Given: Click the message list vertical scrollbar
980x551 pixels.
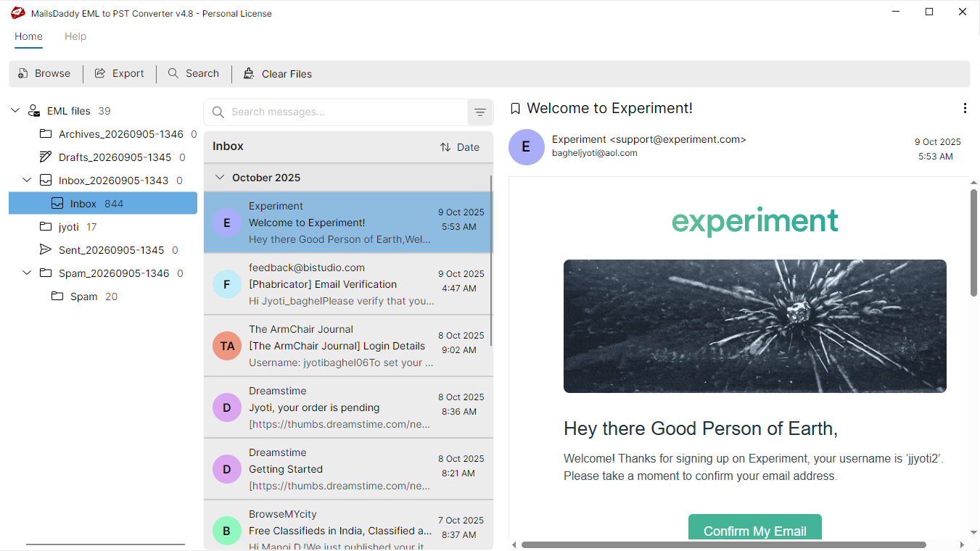Looking at the screenshot, I should click(492, 261).
